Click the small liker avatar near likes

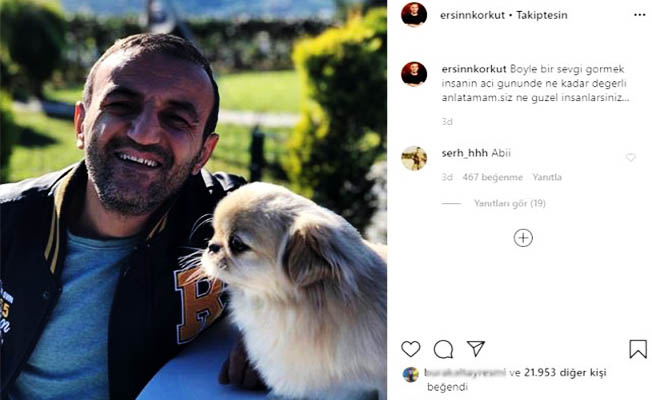pyautogui.click(x=410, y=375)
